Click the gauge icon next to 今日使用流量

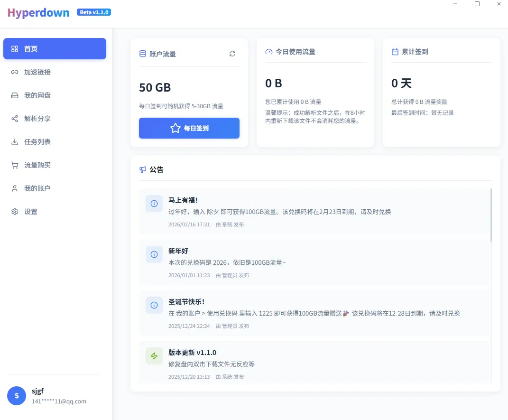268,52
